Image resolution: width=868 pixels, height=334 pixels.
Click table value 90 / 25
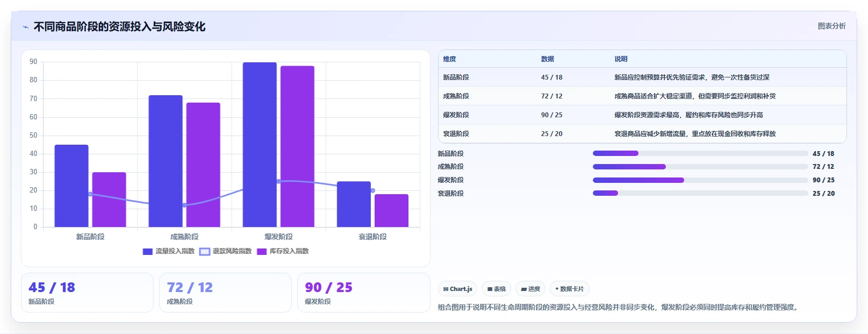pyautogui.click(x=551, y=115)
